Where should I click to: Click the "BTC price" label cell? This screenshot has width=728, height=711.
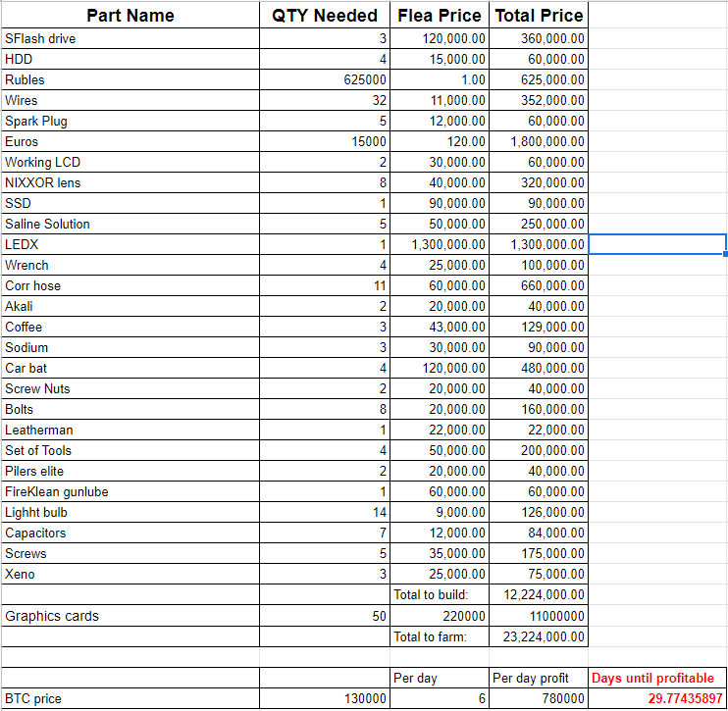[130, 699]
